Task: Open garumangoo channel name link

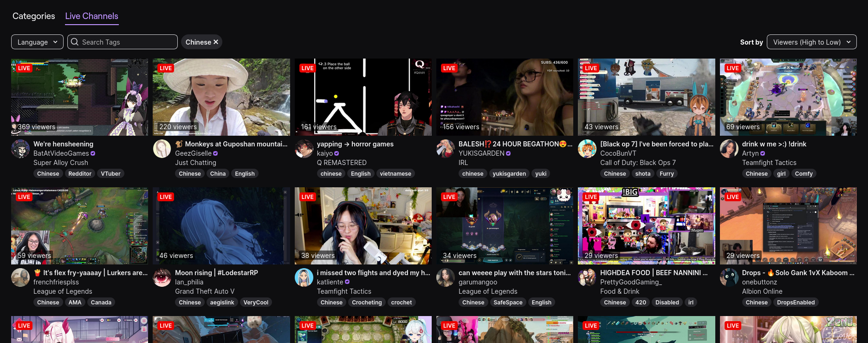Action: click(478, 282)
